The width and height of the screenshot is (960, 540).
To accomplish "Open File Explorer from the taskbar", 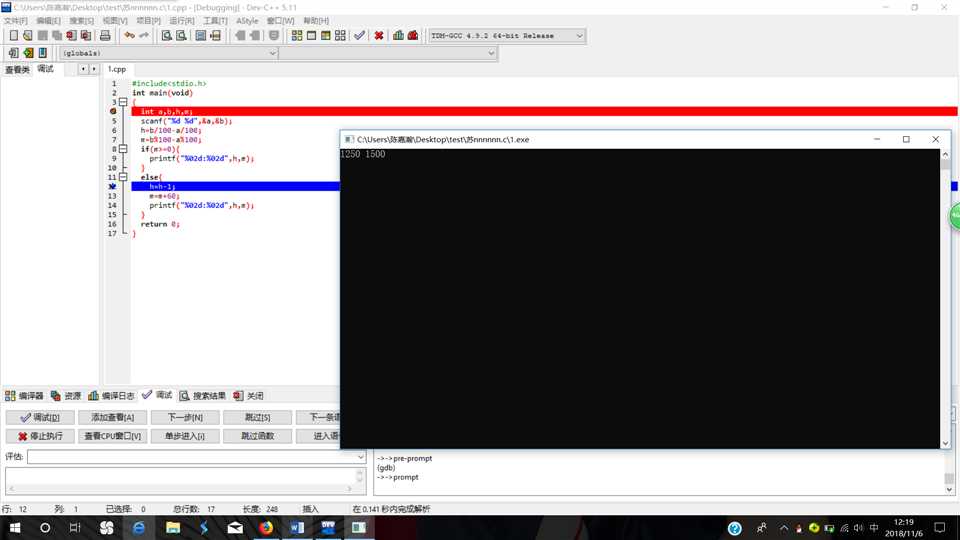I will 173,527.
